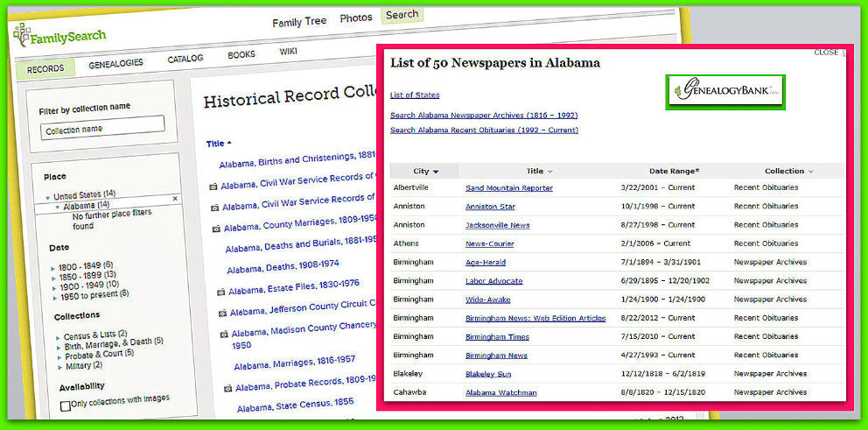Open the Birmingham Times link
This screenshot has height=430, width=868.
(x=497, y=337)
